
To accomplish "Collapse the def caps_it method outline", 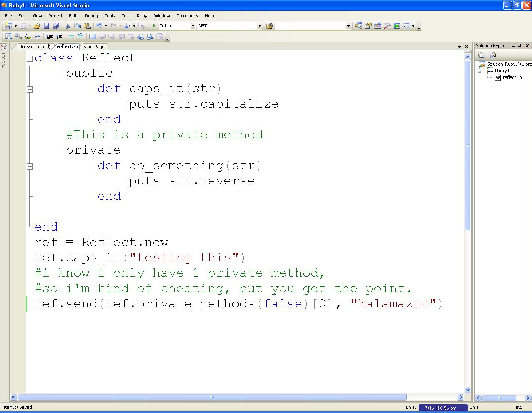I will click(x=30, y=89).
